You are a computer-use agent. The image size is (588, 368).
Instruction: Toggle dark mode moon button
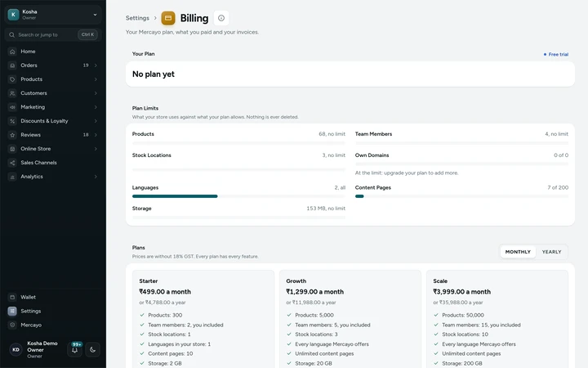pyautogui.click(x=92, y=350)
